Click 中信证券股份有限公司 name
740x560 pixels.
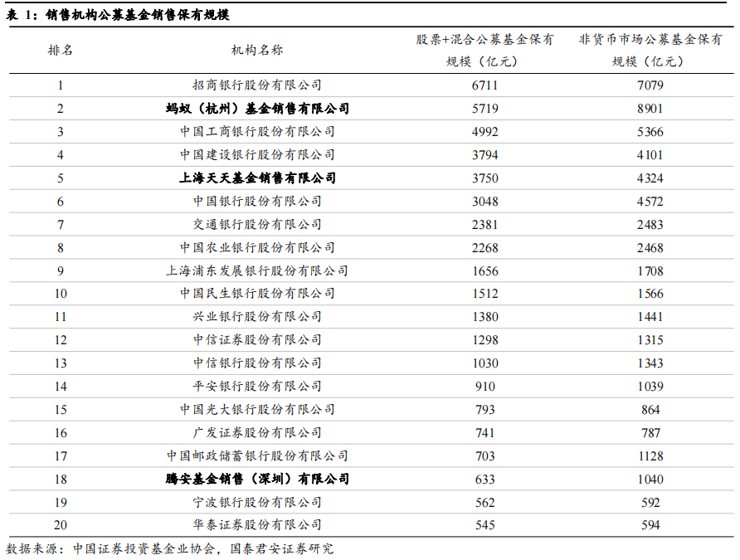pos(257,339)
